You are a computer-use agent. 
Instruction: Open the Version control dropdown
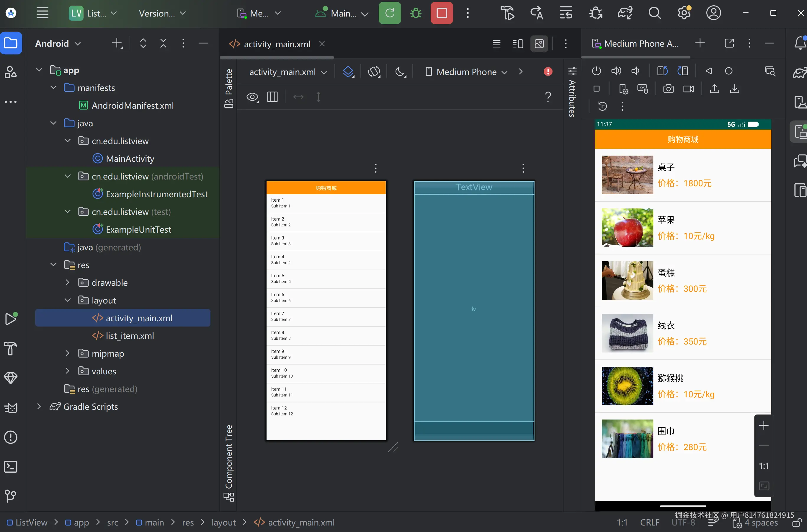click(162, 13)
